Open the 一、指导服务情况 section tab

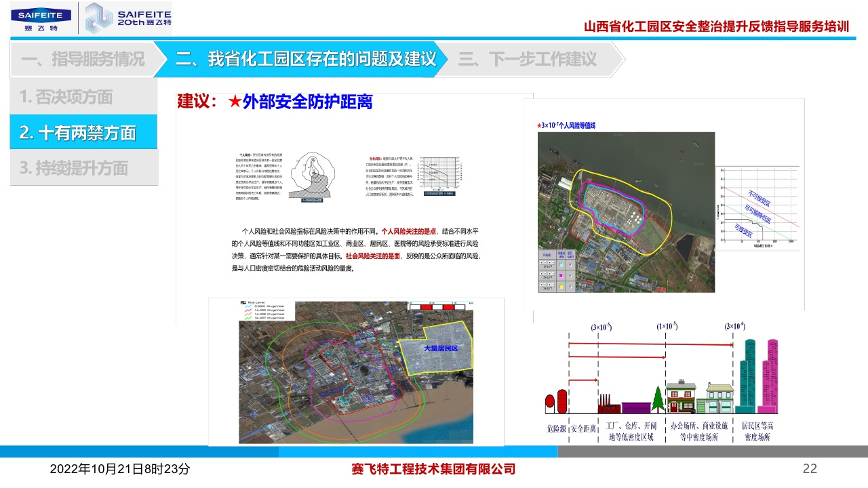(83, 59)
